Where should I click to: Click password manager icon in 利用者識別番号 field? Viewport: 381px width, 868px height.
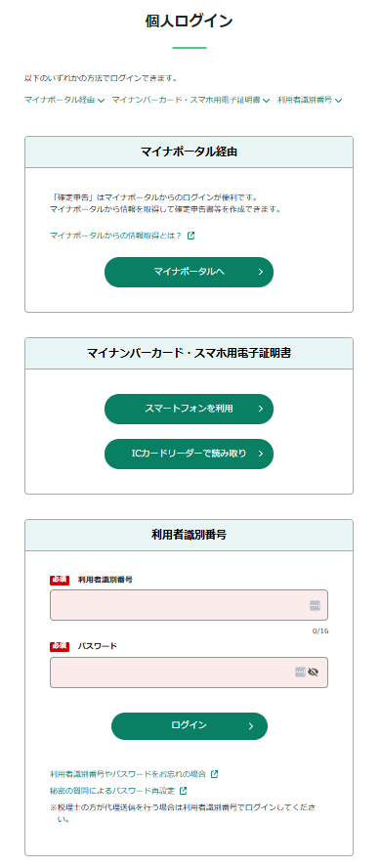click(x=315, y=606)
